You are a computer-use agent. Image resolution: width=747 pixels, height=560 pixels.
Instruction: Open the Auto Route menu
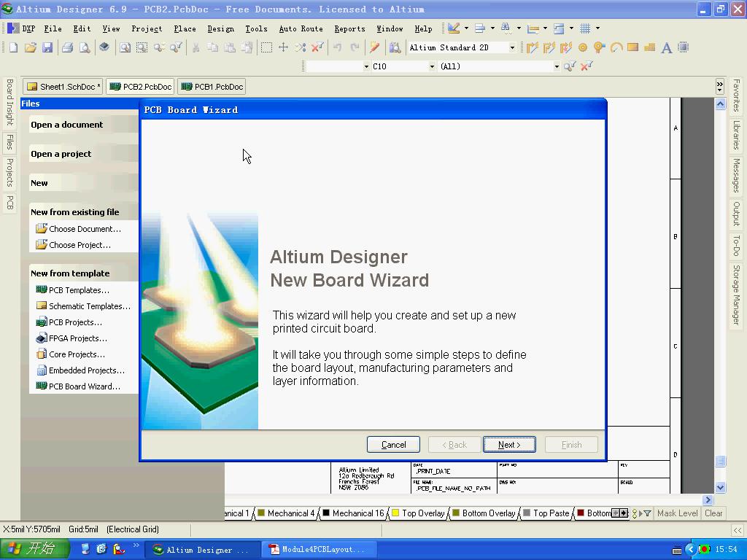click(x=301, y=28)
